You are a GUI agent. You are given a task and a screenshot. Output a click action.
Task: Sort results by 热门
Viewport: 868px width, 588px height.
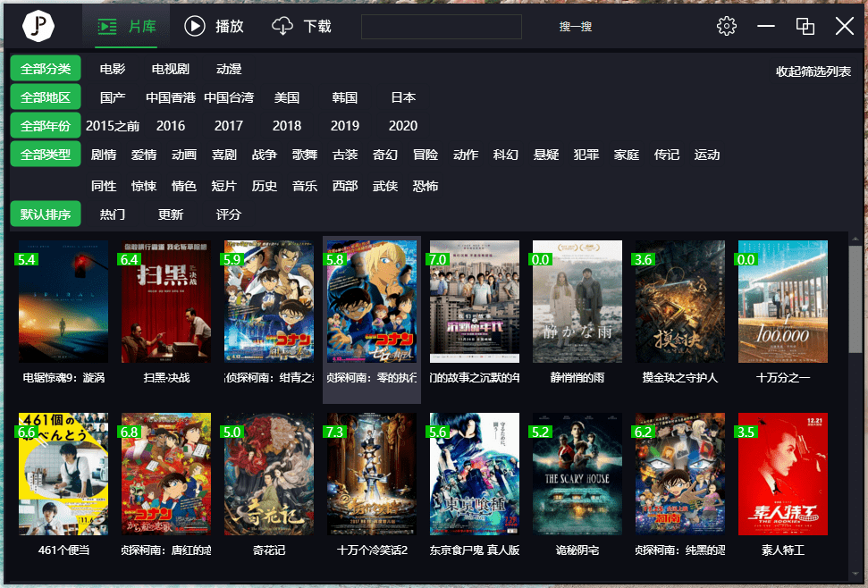pyautogui.click(x=114, y=214)
